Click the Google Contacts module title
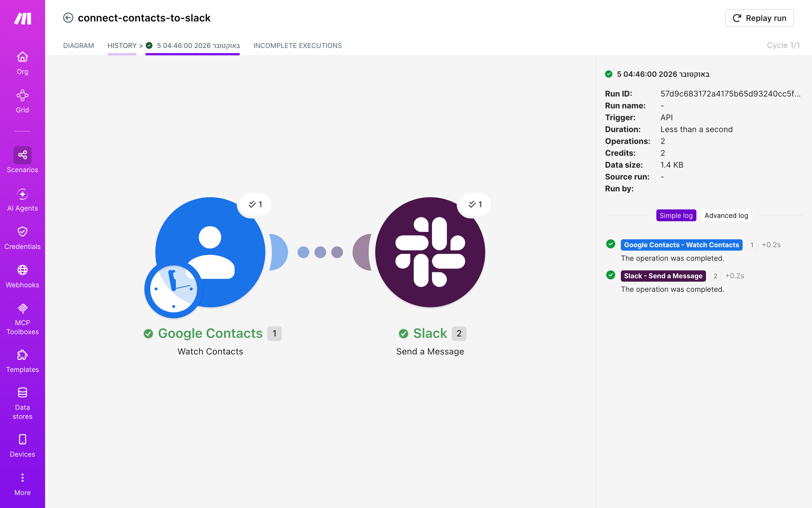Screen dimensions: 812x508 point(210,333)
